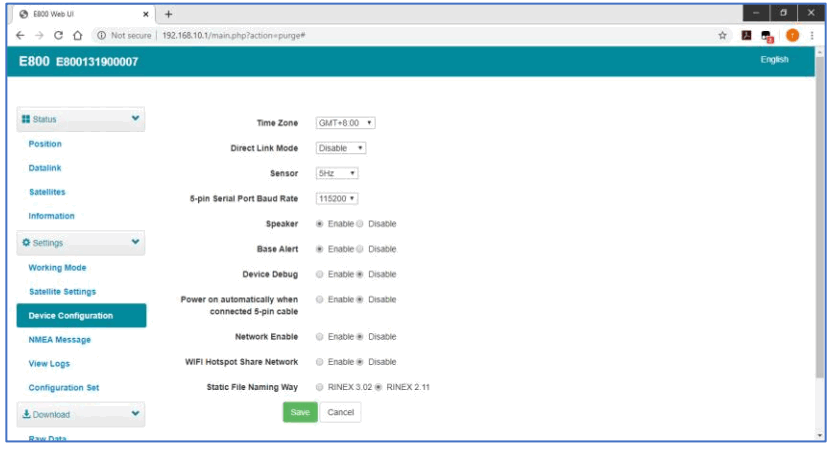The width and height of the screenshot is (831, 450).
Task: Click the Static File Naming Way label
Action: pyautogui.click(x=252, y=387)
